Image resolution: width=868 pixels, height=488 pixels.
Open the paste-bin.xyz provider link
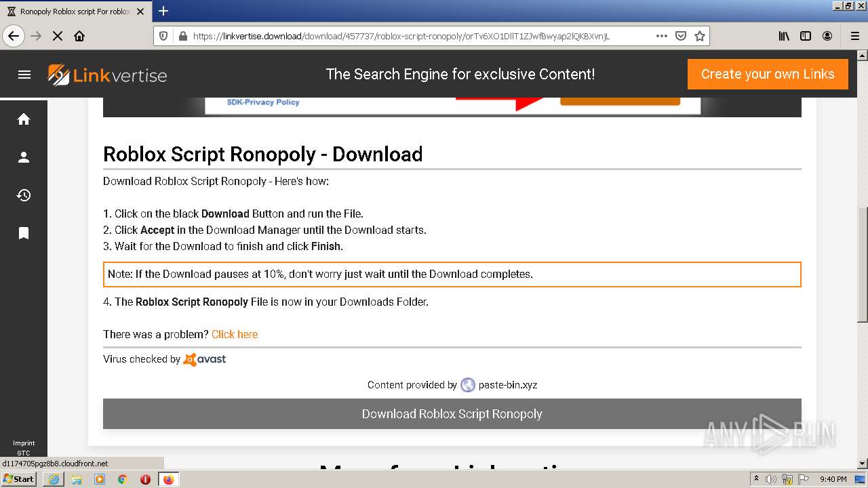pos(508,385)
